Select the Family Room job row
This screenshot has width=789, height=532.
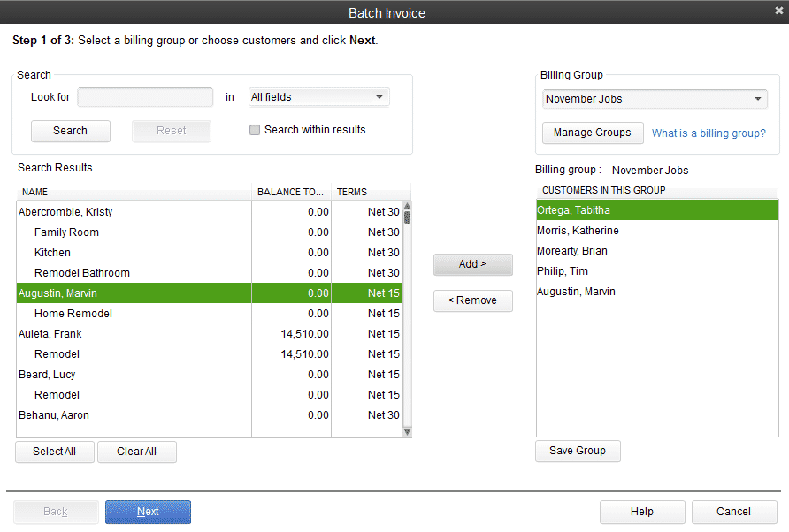tap(210, 232)
